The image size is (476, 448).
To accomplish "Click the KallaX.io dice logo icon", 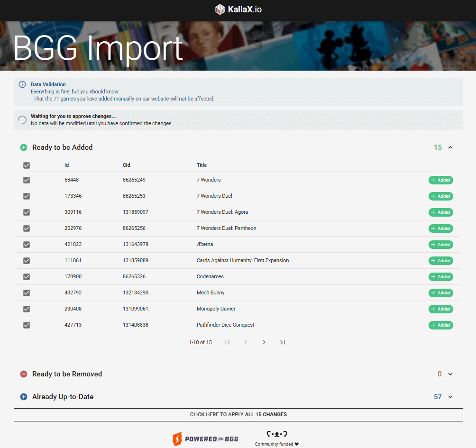I will click(x=220, y=9).
